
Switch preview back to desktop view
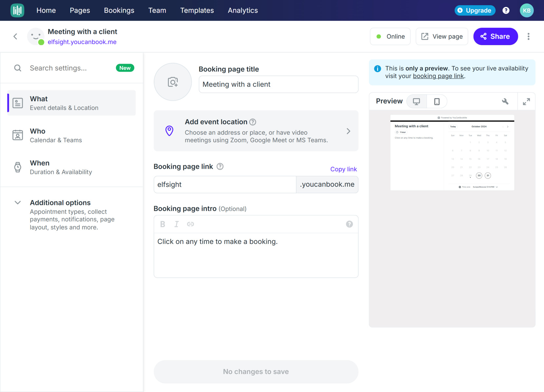point(416,101)
